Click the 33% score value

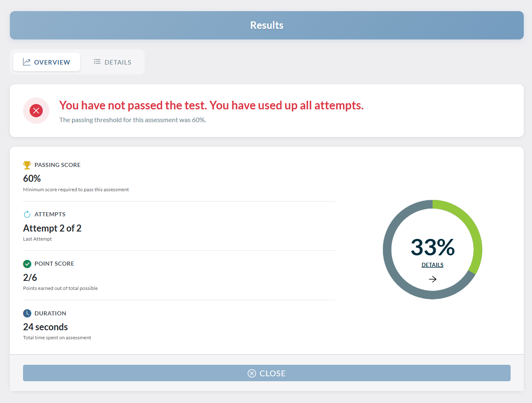(433, 247)
